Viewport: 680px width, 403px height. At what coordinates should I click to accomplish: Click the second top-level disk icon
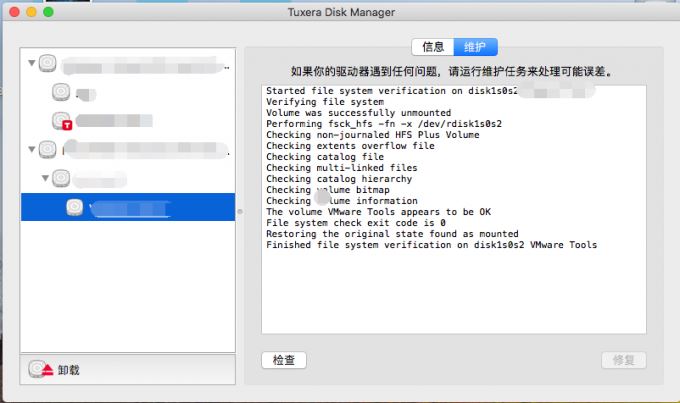pos(47,150)
